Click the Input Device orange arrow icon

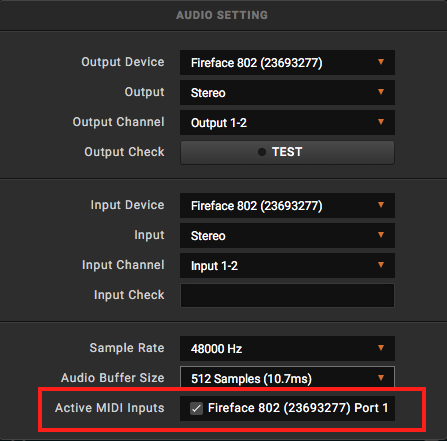381,205
